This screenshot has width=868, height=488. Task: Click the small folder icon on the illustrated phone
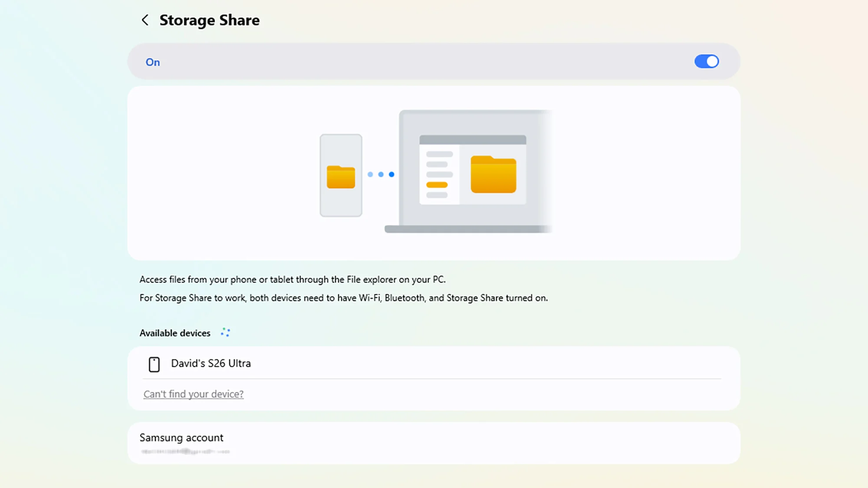pyautogui.click(x=341, y=177)
